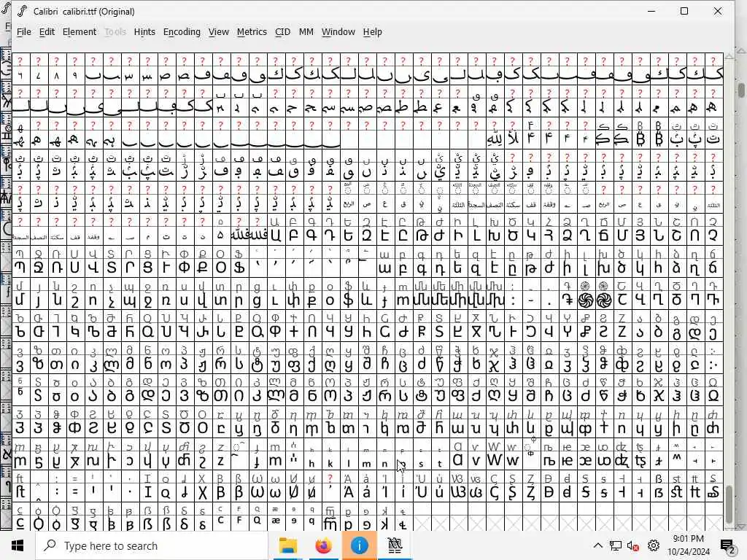
Task: Open the MM menu
Action: click(306, 32)
